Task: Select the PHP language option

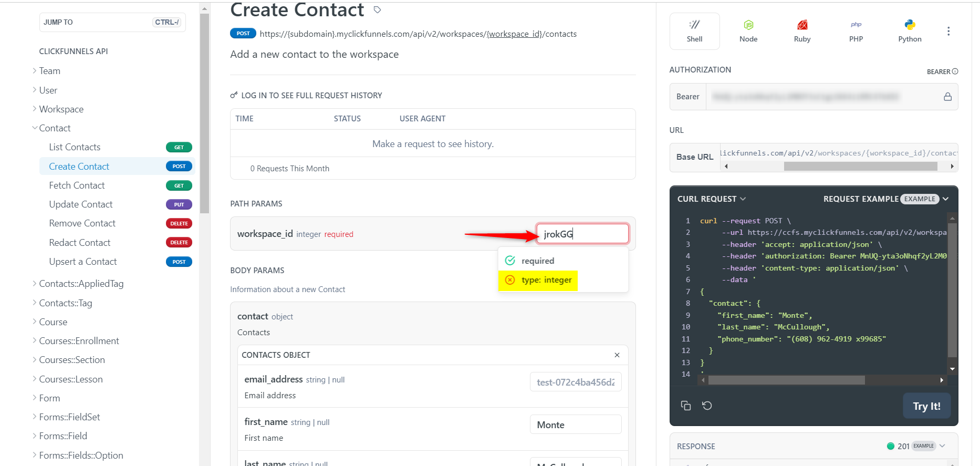Action: pyautogui.click(x=856, y=32)
